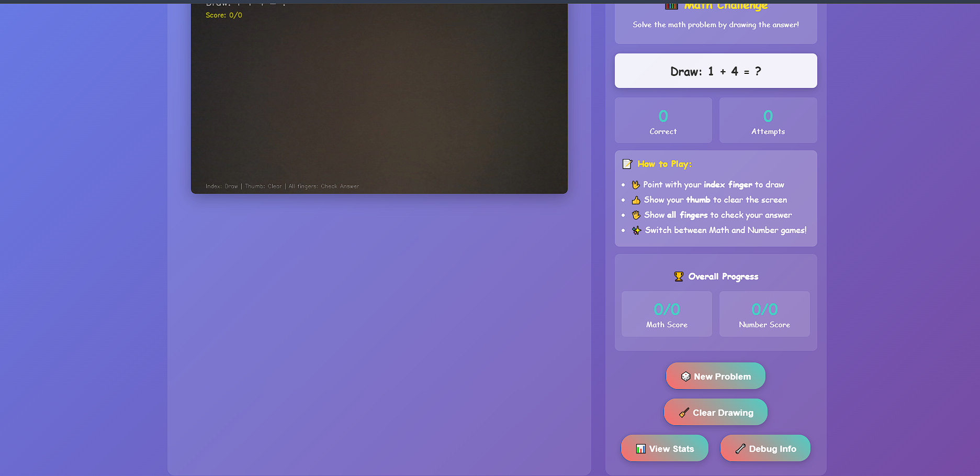Screen dimensions: 980x476
Task: Click the Number Score progress card
Action: (x=764, y=314)
